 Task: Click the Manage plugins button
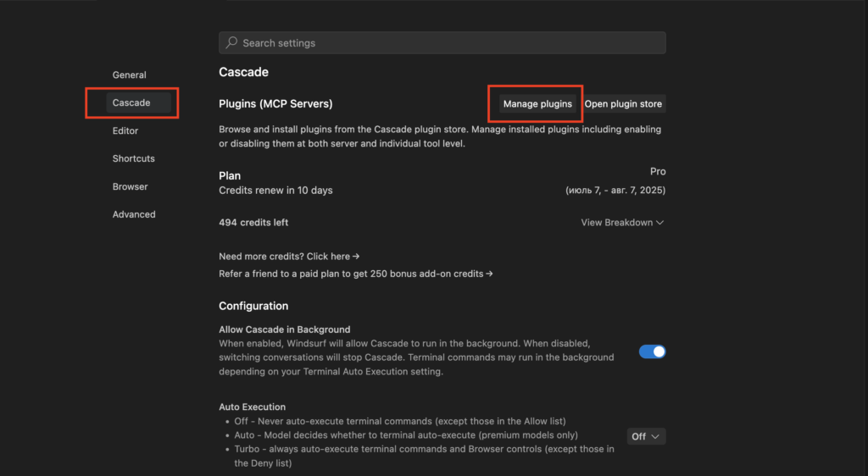[x=537, y=104]
